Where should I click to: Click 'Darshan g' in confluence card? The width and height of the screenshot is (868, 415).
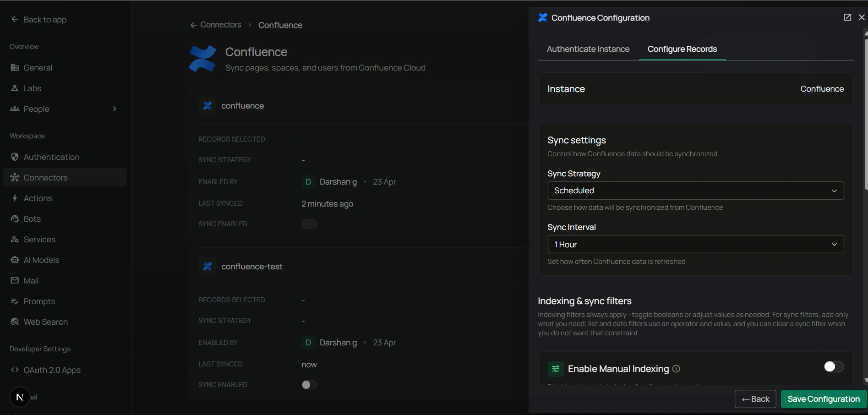[338, 182]
